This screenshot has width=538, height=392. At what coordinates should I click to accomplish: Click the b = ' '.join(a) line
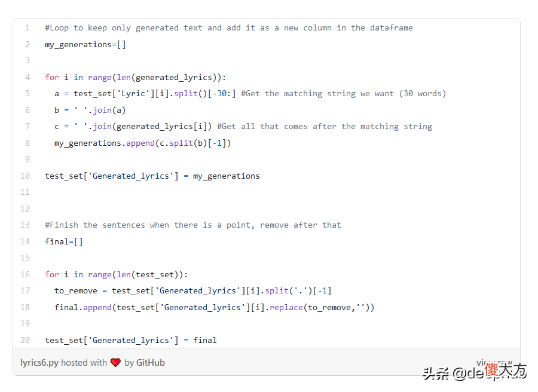pyautogui.click(x=90, y=111)
